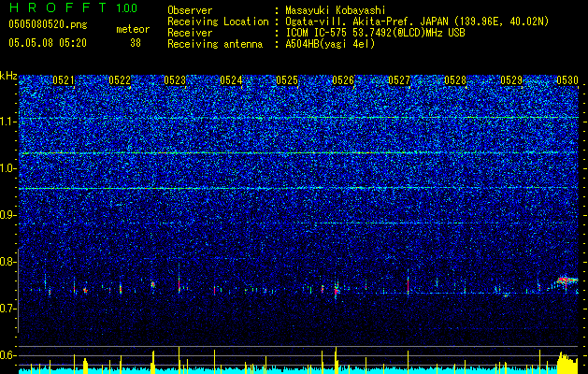Select the 0.7 kHz frequency axis label
588x374 pixels.
coord(8,309)
